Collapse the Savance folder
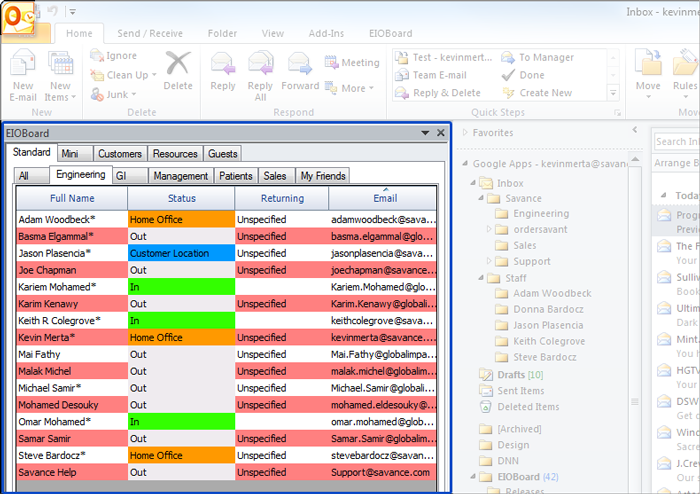Image resolution: width=700 pixels, height=494 pixels. [481, 198]
